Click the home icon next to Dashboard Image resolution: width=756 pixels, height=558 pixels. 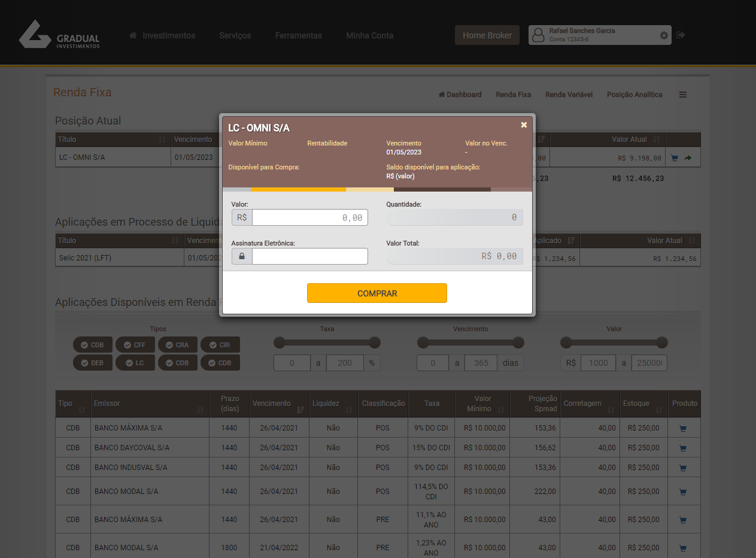(x=441, y=94)
